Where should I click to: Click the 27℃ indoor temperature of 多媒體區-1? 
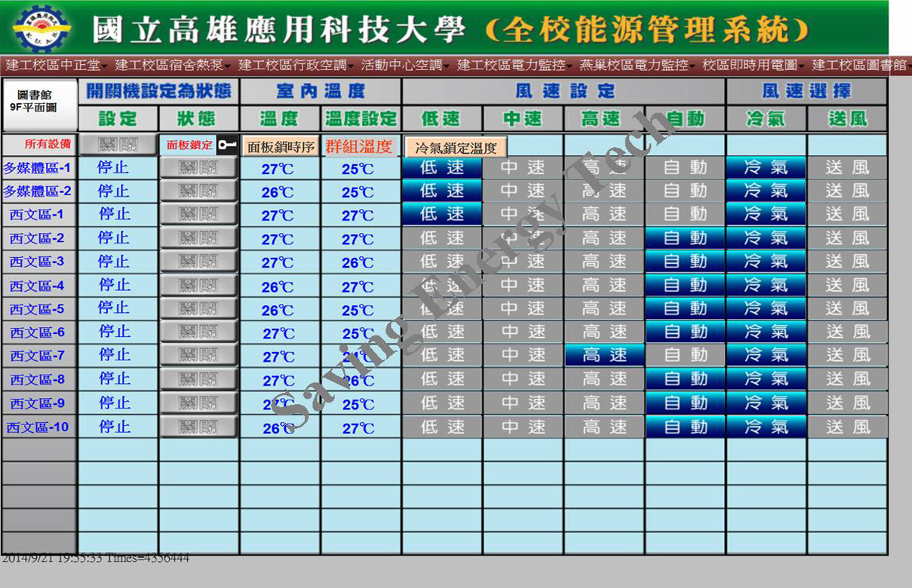278,170
